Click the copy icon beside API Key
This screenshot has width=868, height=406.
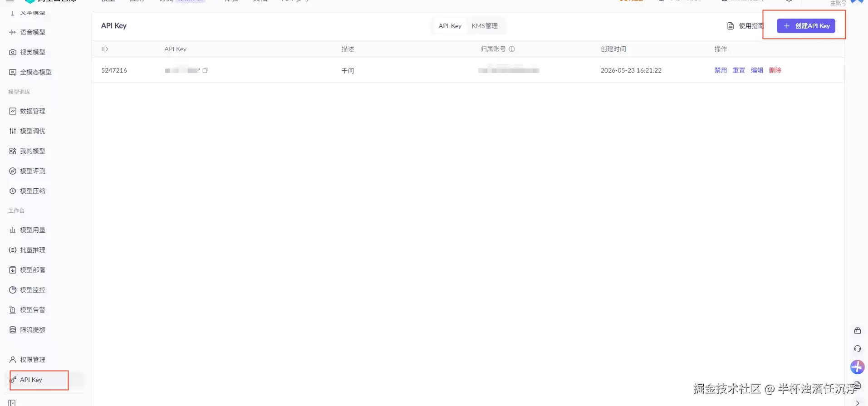click(x=205, y=70)
